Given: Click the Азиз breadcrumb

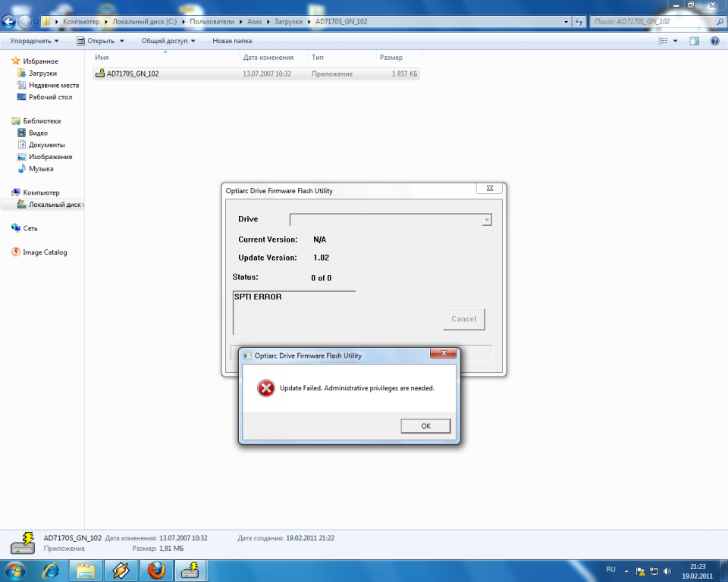Looking at the screenshot, I should tap(255, 22).
